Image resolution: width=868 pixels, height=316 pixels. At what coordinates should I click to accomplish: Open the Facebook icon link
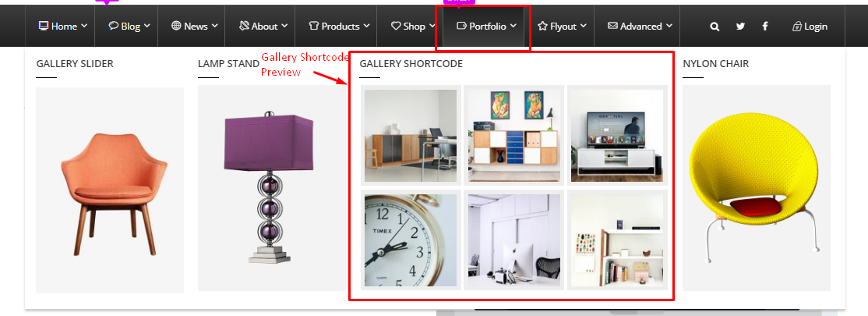[x=765, y=26]
